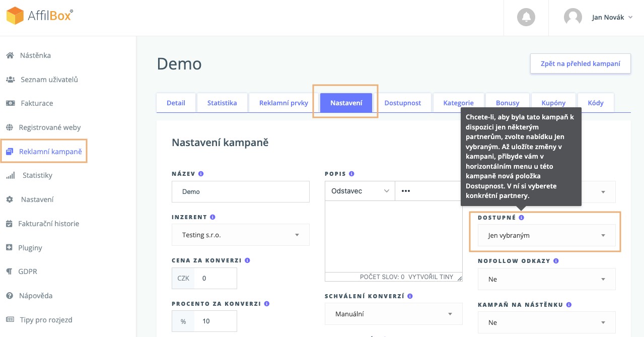Click the newspaper icon beside Tipy pro rozjezd
The width and height of the screenshot is (644, 337).
click(10, 320)
